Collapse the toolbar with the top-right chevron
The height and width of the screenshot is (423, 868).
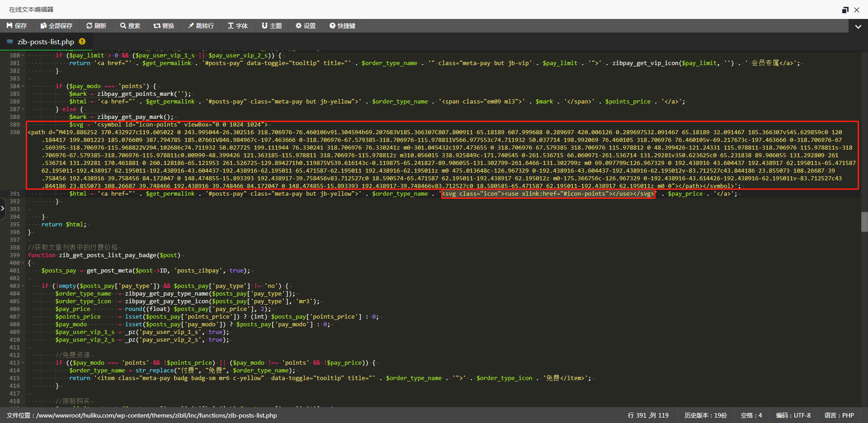point(858,26)
